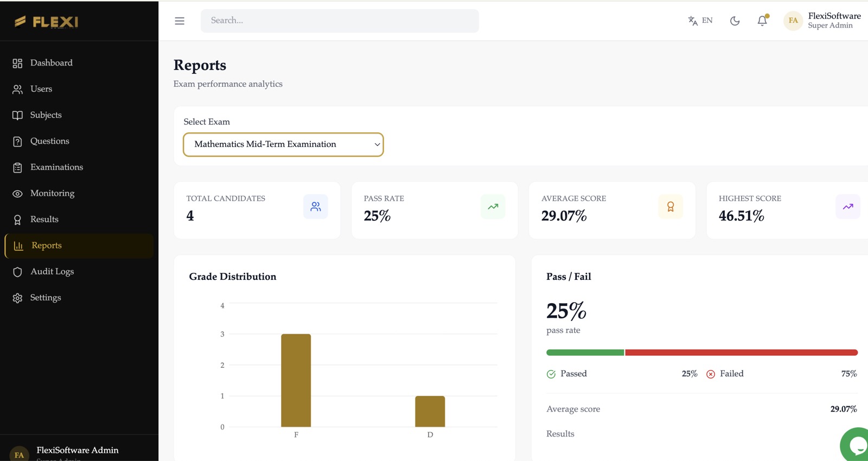Open the Results page
Image resolution: width=868 pixels, height=461 pixels.
[79, 219]
